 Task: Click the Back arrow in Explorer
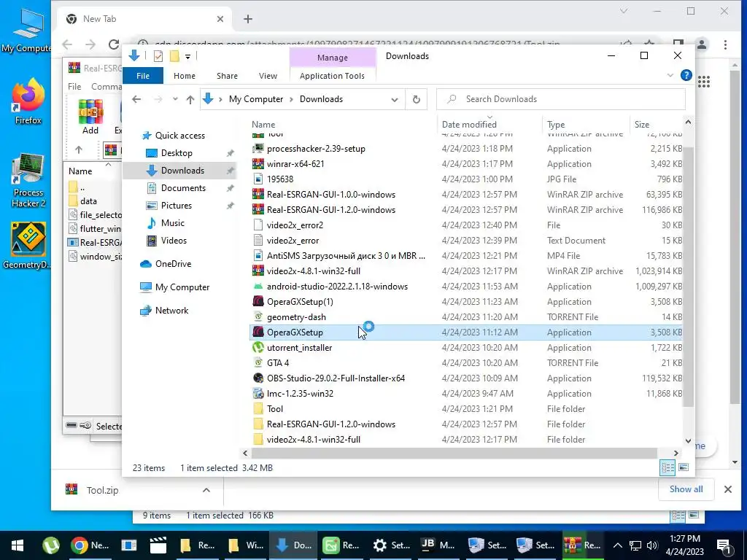point(136,99)
